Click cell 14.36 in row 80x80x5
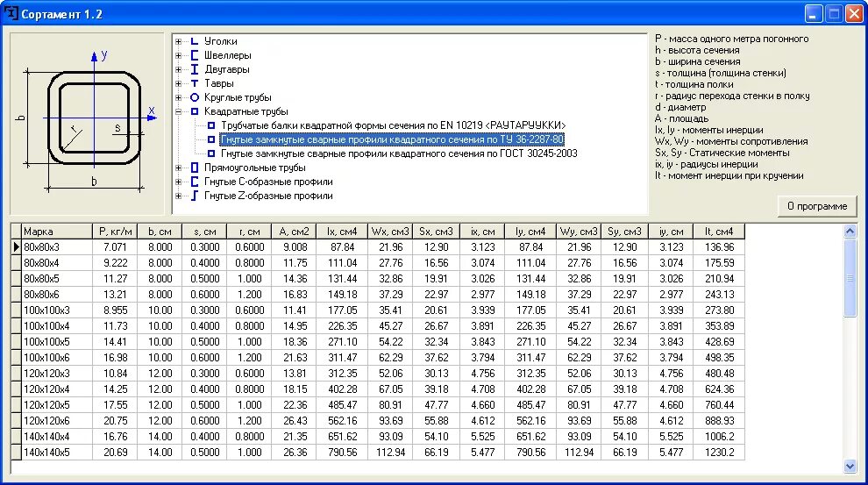 click(294, 279)
